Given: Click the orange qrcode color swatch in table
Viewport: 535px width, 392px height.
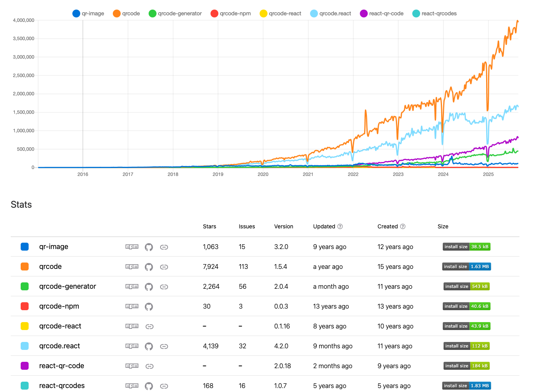Looking at the screenshot, I should [x=25, y=266].
